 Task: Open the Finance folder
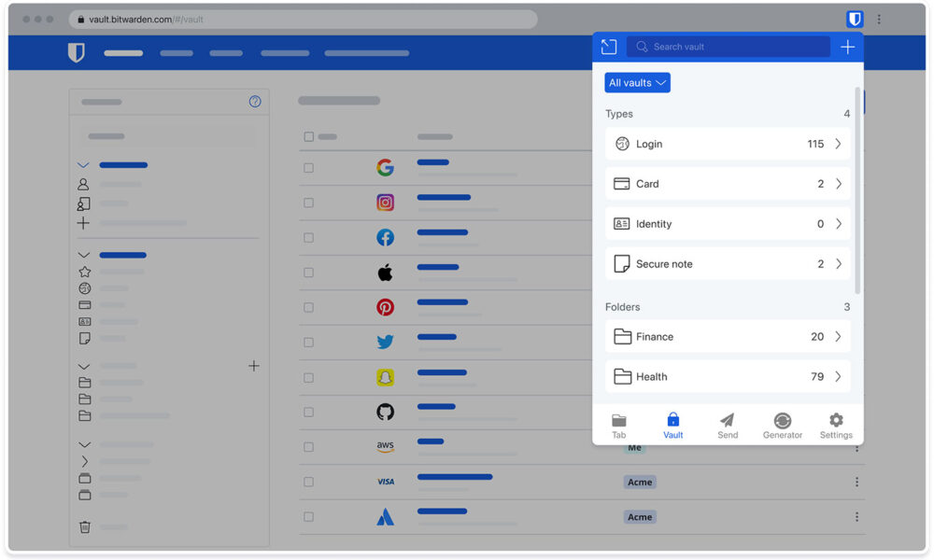coord(728,337)
